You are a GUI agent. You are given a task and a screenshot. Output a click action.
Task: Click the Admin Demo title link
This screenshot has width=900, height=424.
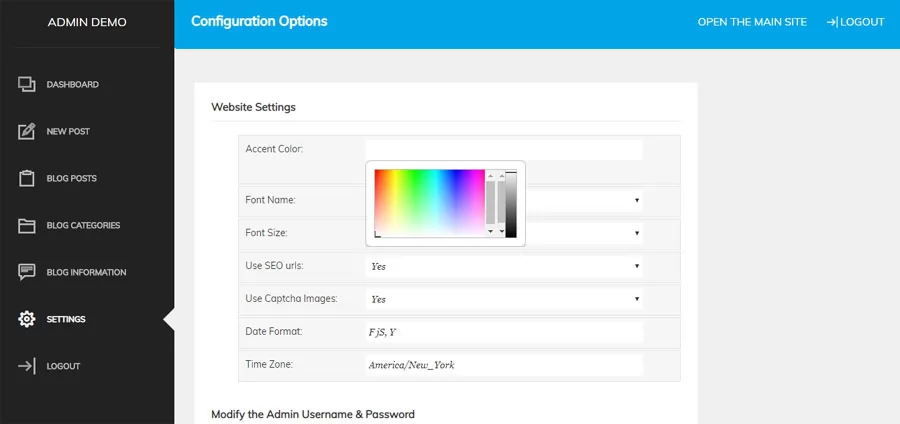coord(87,22)
